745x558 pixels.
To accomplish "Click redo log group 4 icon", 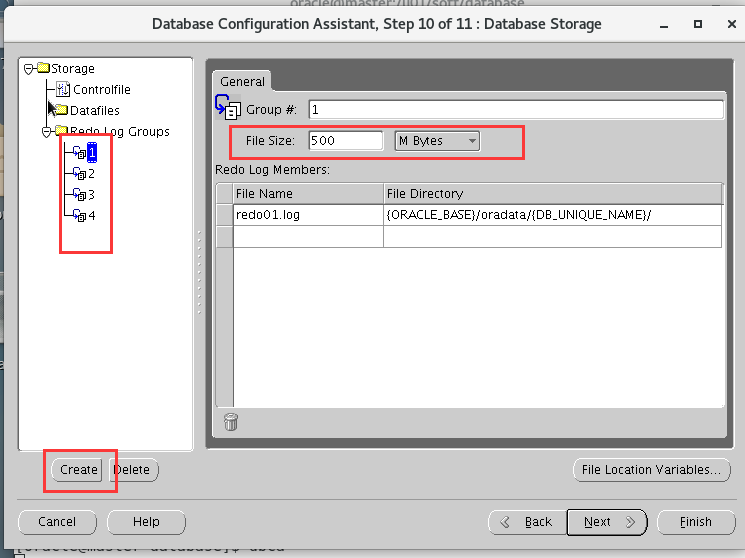I will click(x=79, y=215).
